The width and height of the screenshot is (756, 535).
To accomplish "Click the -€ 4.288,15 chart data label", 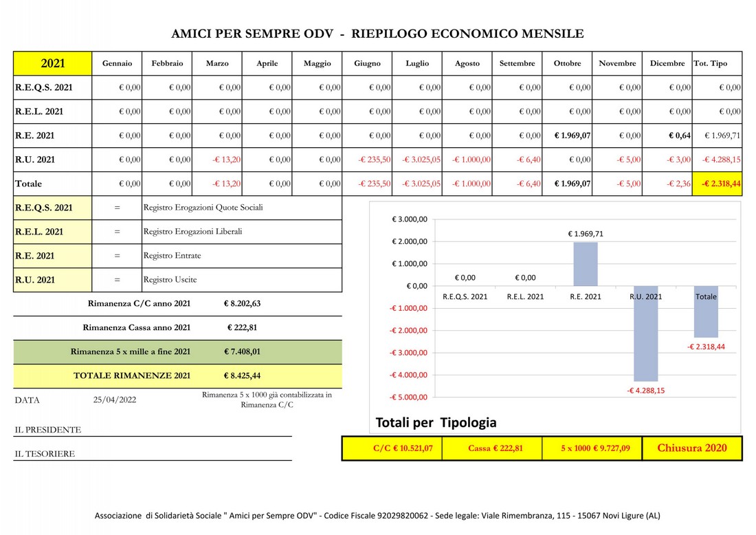I will (645, 391).
